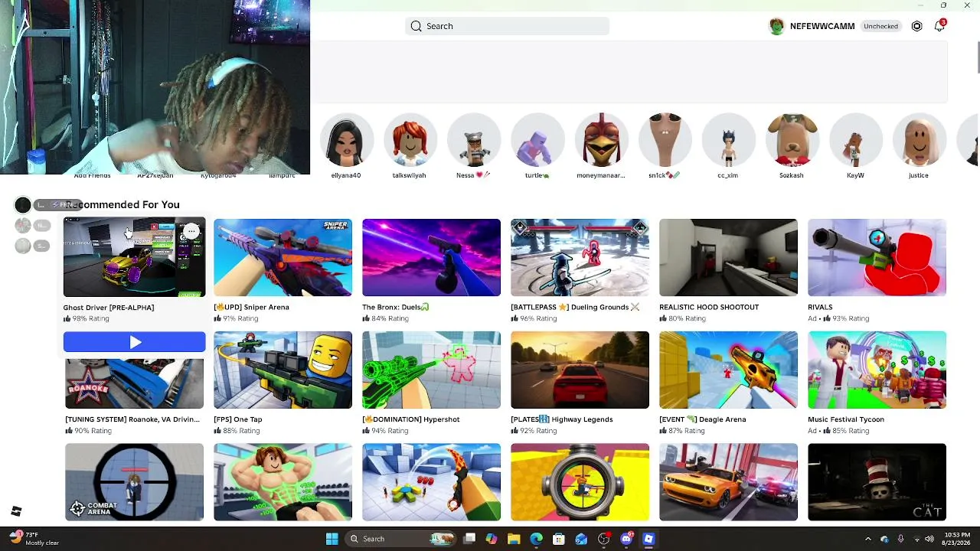980x551 pixels.
Task: Click the 'Music Festival Tycoon' title
Action: (x=846, y=419)
